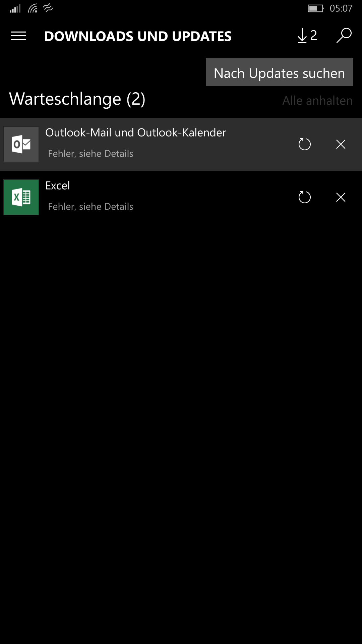
Task: Tap the cellular signal strength icon
Action: point(15,8)
